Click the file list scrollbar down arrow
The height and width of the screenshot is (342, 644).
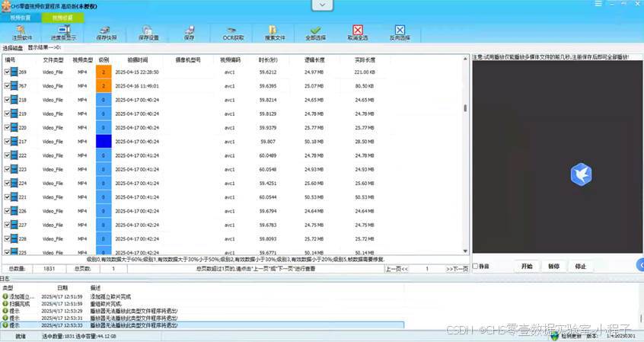tap(465, 251)
